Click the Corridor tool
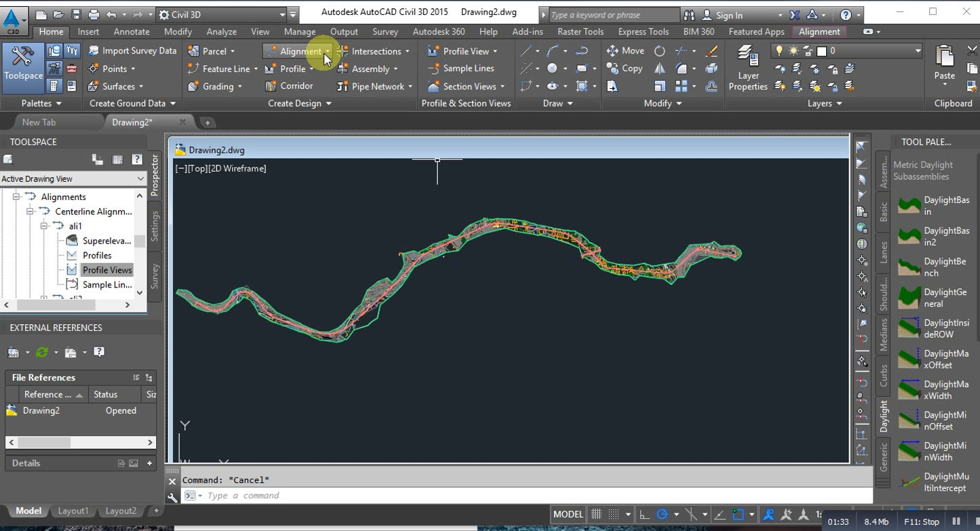The width and height of the screenshot is (980, 531). [289, 86]
